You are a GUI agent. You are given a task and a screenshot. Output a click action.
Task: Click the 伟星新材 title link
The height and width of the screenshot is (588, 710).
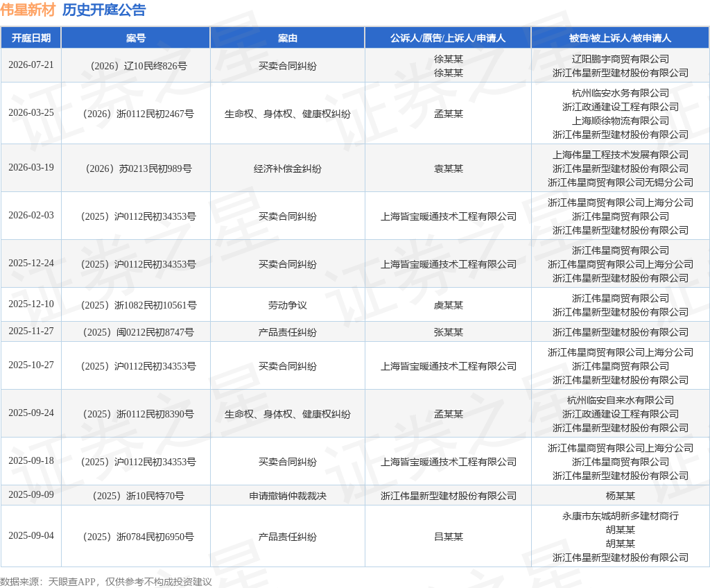tap(28, 10)
